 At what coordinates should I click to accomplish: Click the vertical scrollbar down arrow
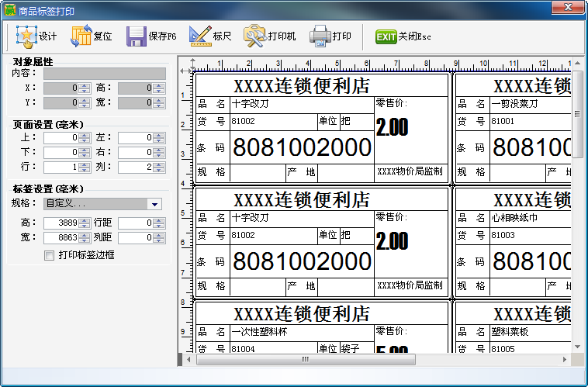578,347
